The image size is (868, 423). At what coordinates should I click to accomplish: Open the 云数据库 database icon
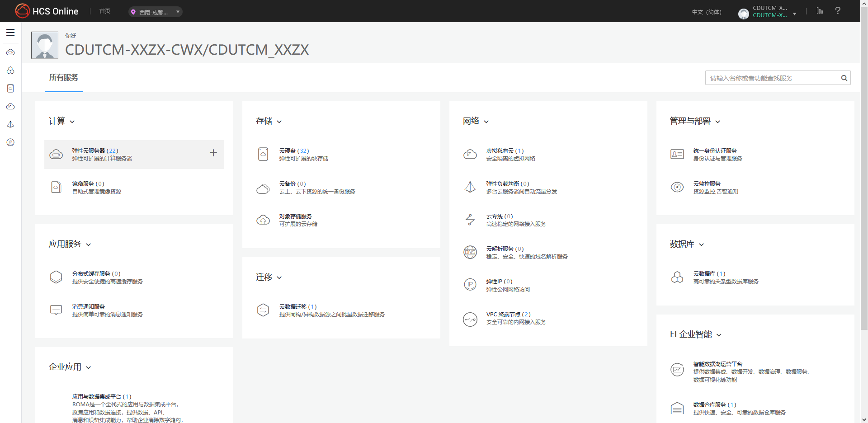coord(677,277)
